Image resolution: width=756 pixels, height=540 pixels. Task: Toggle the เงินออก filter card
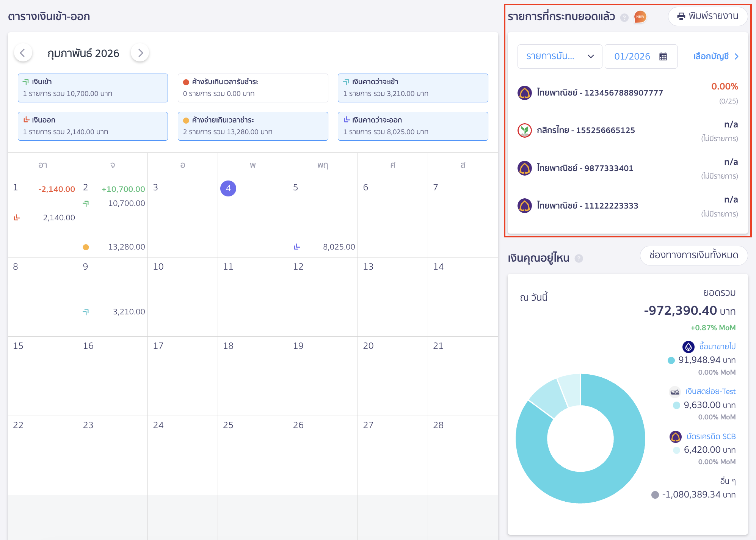click(93, 126)
